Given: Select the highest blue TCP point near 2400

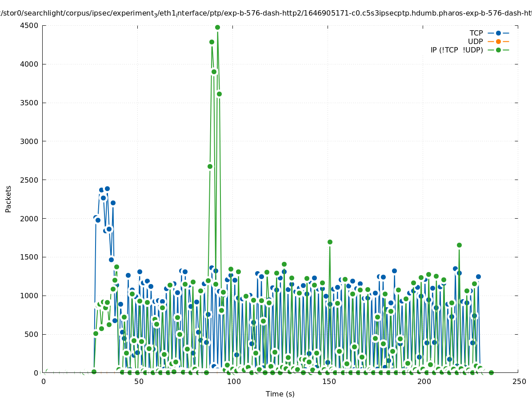Looking at the screenshot, I should (107, 188).
